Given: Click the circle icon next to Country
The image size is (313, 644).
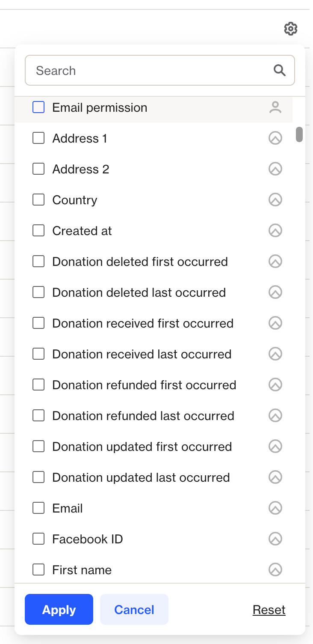Looking at the screenshot, I should click(x=275, y=200).
